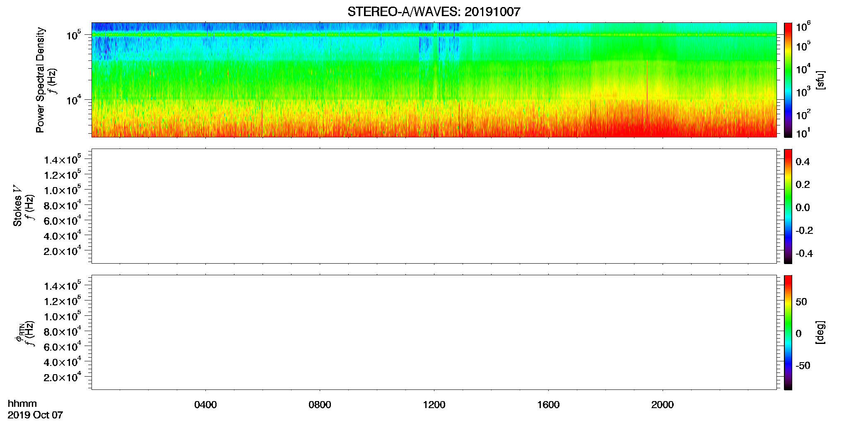
Task: Click the 1.4×10^5 tick in Stokes V panel
Action: pos(63,159)
